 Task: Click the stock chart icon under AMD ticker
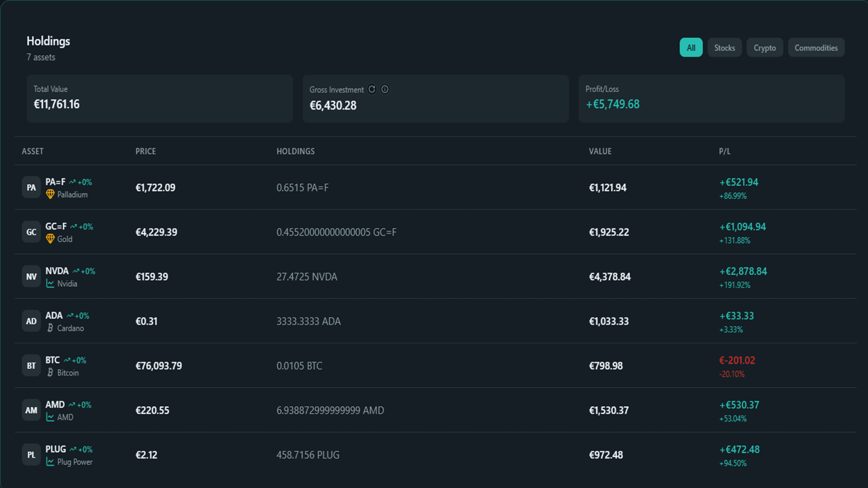(50, 417)
